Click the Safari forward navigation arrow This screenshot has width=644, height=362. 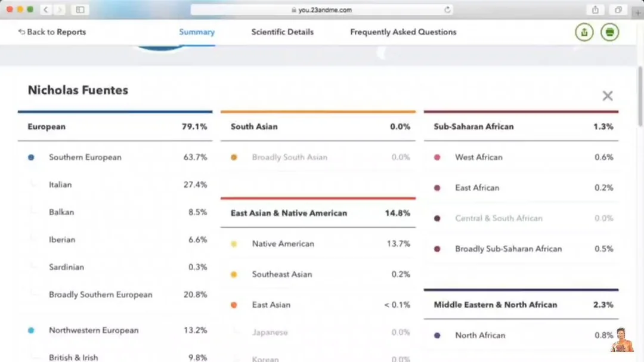[x=60, y=10]
